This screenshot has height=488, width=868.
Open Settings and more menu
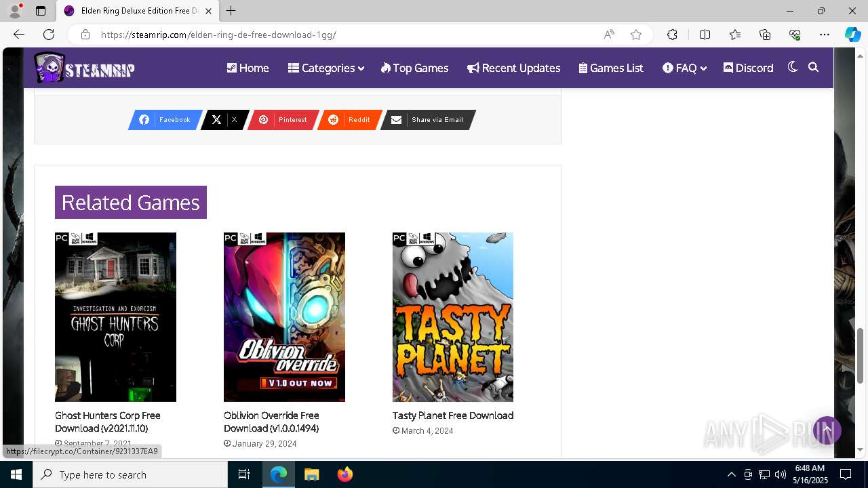(825, 35)
